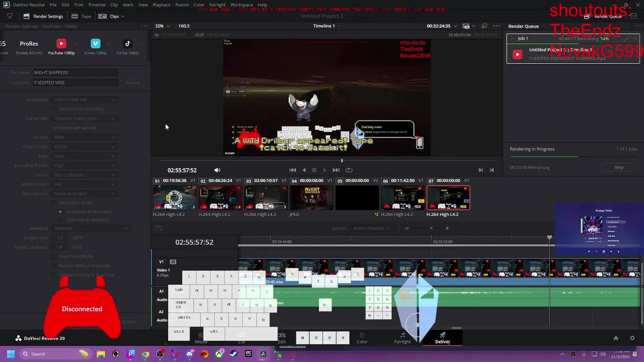Click the stop playback square button
644x362 pixels.
(x=314, y=170)
